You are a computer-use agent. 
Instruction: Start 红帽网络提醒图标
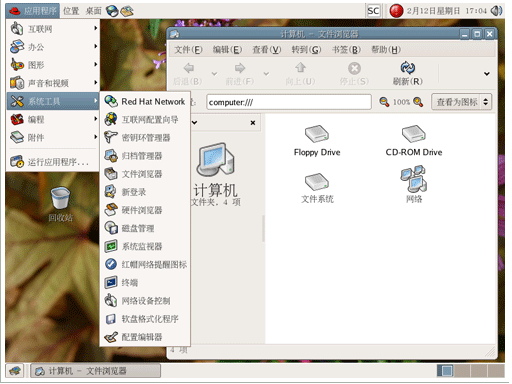(145, 264)
